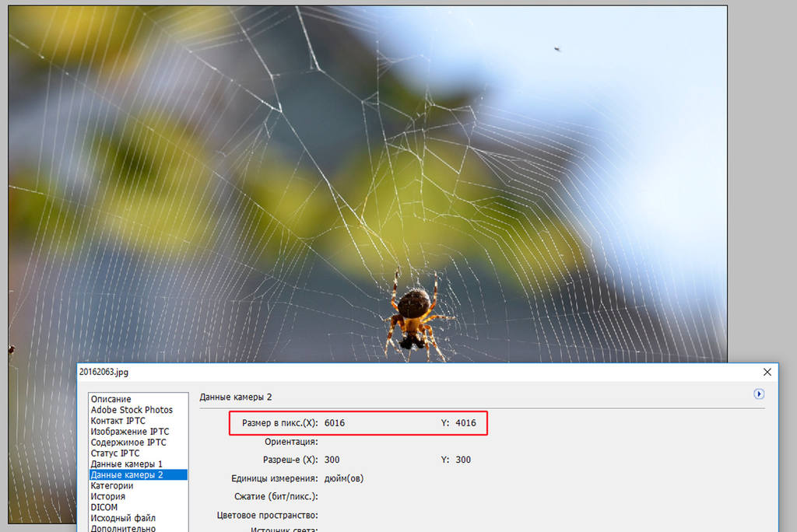Open the Изображение IPTC section
This screenshot has height=532, width=797.
tap(130, 432)
